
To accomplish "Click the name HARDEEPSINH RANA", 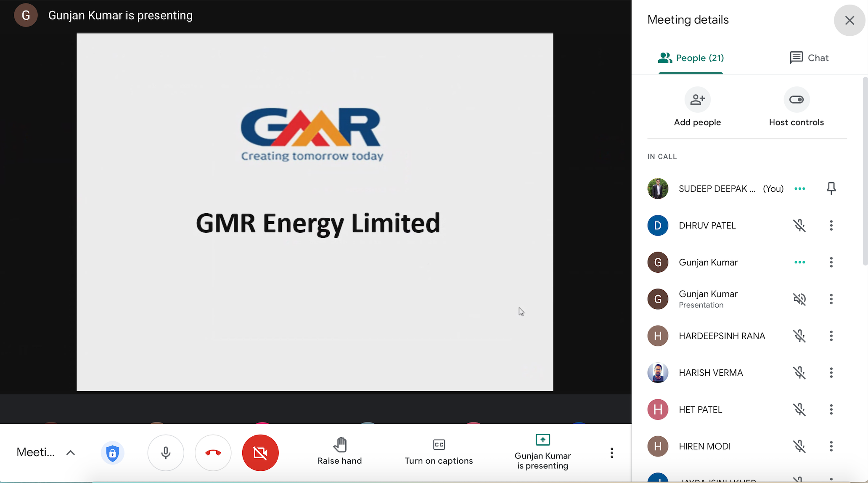I will click(x=722, y=336).
